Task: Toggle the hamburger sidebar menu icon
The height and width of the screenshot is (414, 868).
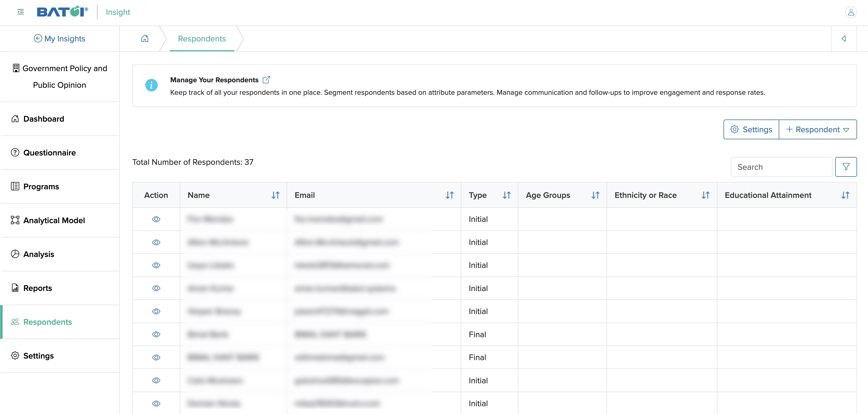Action: tap(21, 12)
